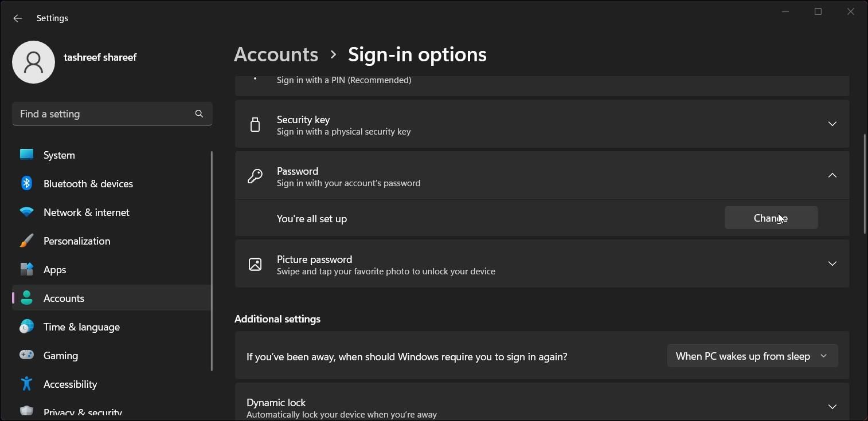
Task: Click the Network & internet globe icon
Action: [26, 212]
